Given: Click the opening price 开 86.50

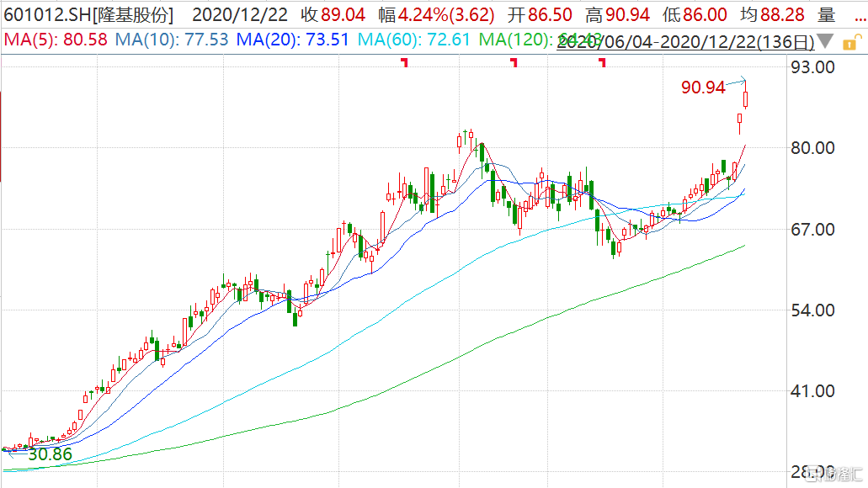Looking at the screenshot, I should 540,15.
